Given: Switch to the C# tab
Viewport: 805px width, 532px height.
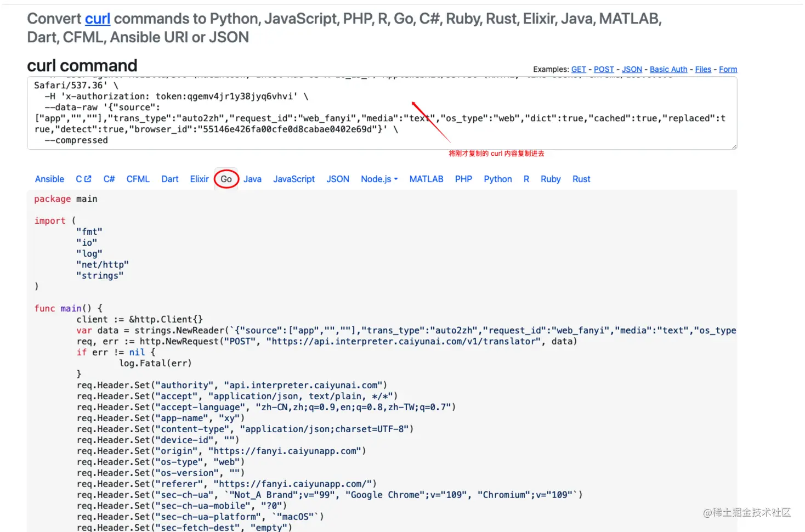Looking at the screenshot, I should (x=109, y=179).
